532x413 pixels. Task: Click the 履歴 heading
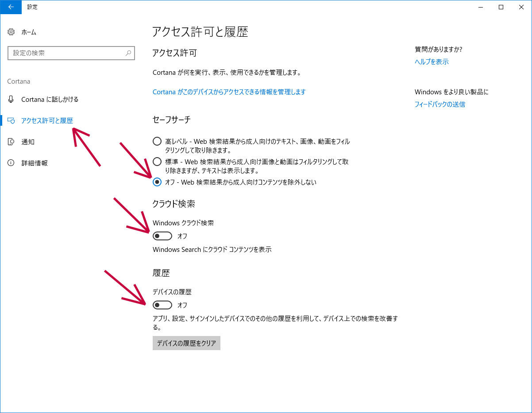[x=161, y=273]
